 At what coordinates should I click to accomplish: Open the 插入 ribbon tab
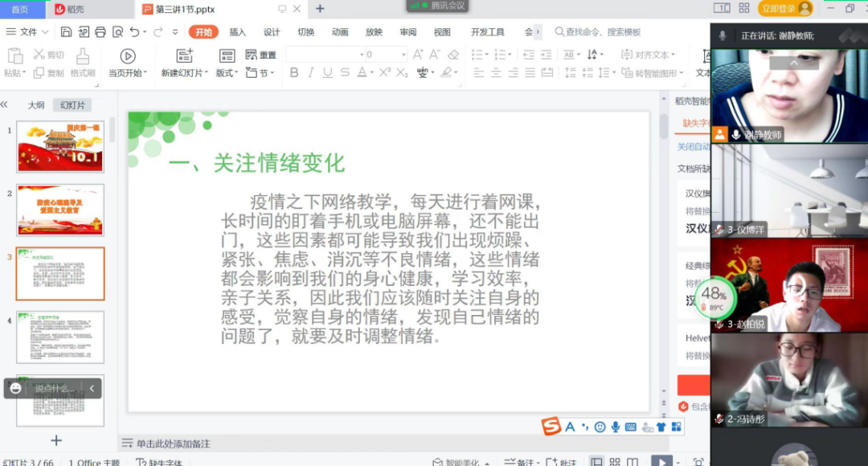[x=238, y=32]
